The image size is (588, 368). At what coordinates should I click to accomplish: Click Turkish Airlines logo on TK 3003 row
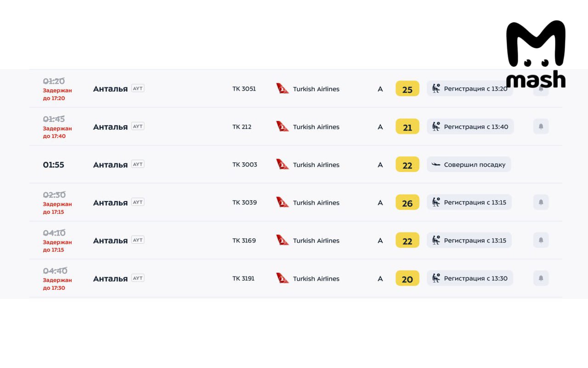coord(283,164)
